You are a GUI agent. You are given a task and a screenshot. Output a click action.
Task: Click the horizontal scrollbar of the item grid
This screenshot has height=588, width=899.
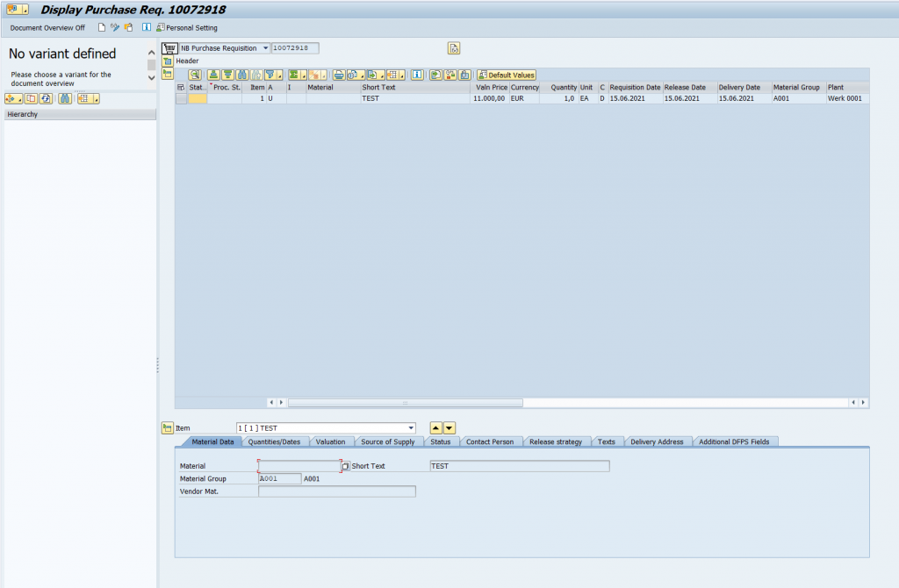(x=406, y=402)
